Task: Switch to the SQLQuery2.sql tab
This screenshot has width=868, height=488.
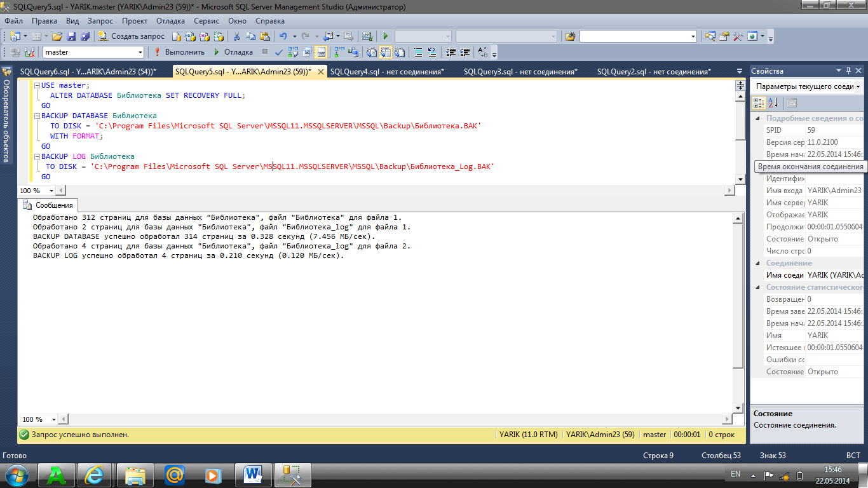Action: [654, 72]
